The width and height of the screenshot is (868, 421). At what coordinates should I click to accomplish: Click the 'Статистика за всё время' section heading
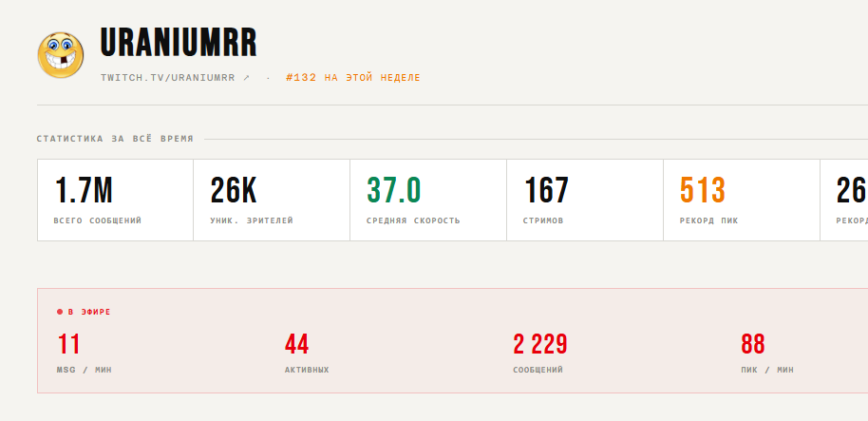[115, 139]
